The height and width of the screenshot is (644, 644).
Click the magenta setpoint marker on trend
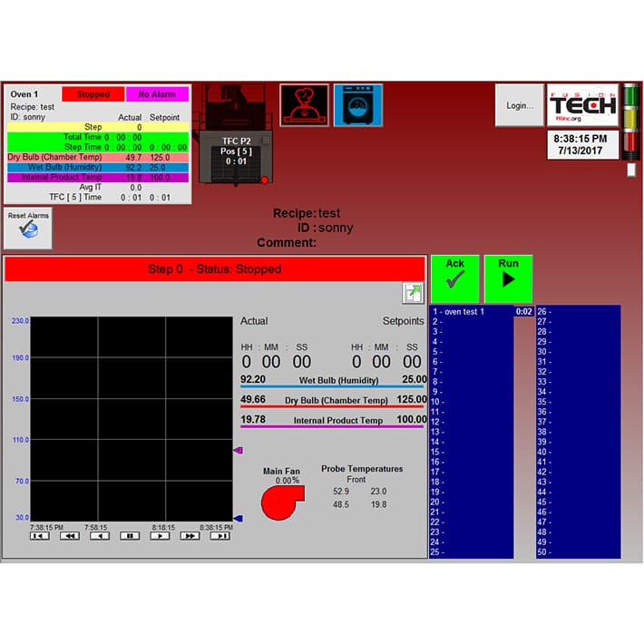tap(239, 451)
